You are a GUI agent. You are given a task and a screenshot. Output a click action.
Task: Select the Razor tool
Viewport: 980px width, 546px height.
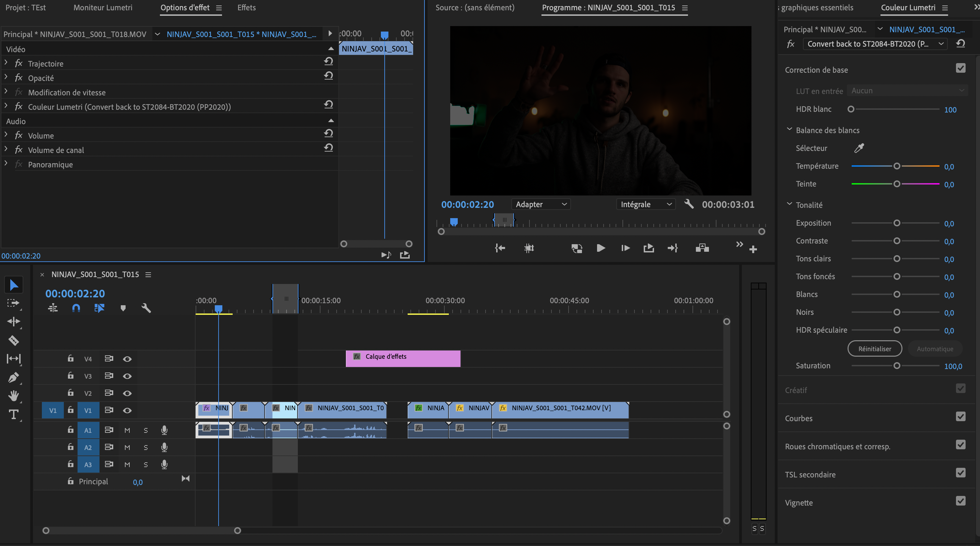click(x=14, y=340)
